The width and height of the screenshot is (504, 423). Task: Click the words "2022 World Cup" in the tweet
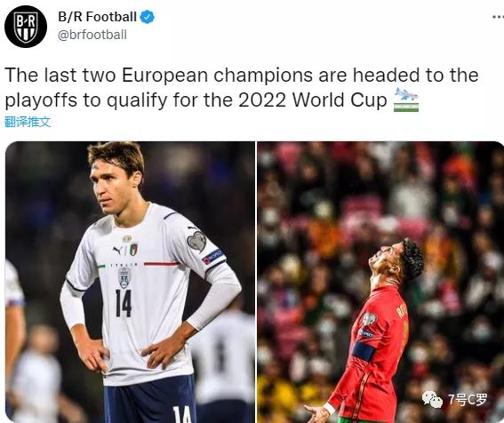(x=312, y=100)
